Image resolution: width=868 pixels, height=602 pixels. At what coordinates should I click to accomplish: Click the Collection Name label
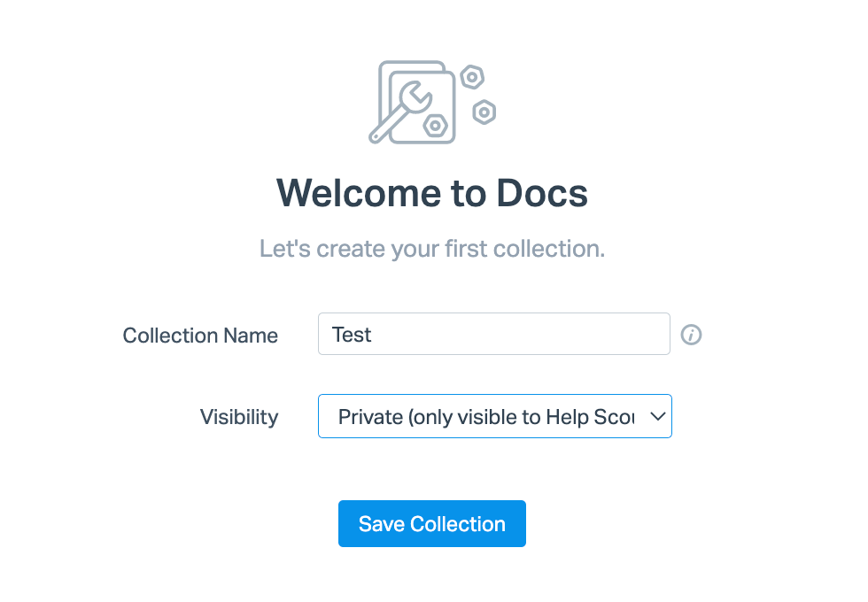(200, 336)
